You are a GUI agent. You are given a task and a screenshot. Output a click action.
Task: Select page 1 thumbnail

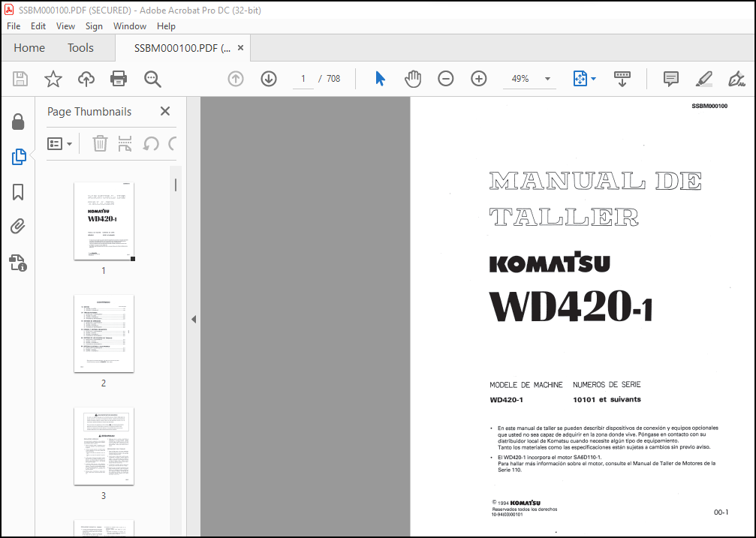pyautogui.click(x=104, y=221)
